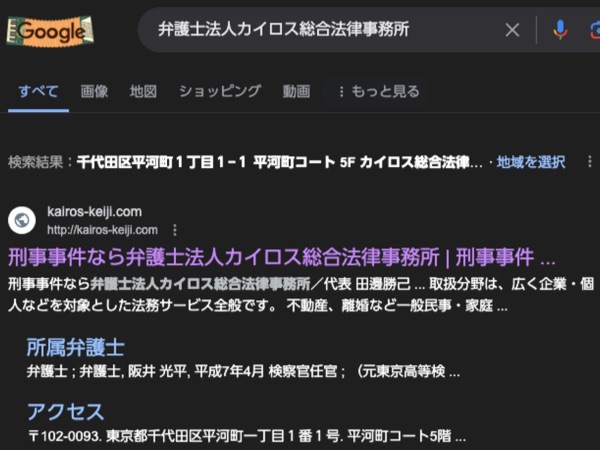
Task: Open options dots beside kairos-keiji.com URL
Action: pyautogui.click(x=175, y=230)
